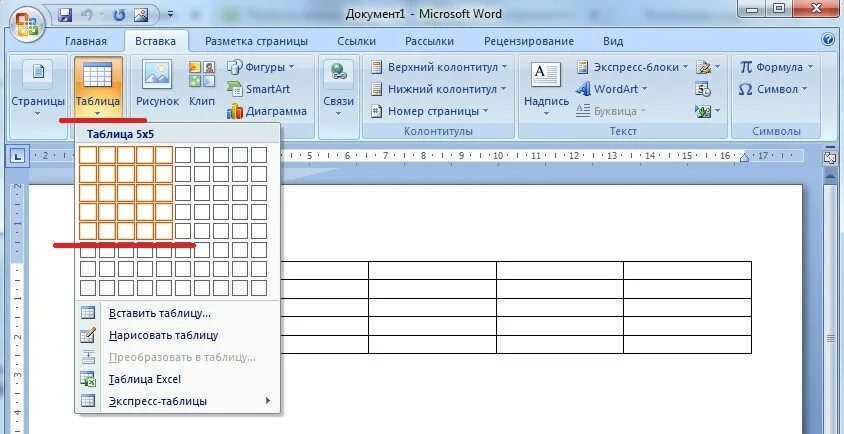Open the Рассылки tab

coord(430,41)
